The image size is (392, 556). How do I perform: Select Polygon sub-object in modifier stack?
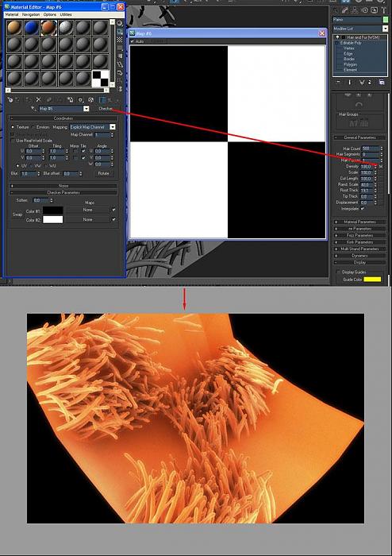point(350,64)
